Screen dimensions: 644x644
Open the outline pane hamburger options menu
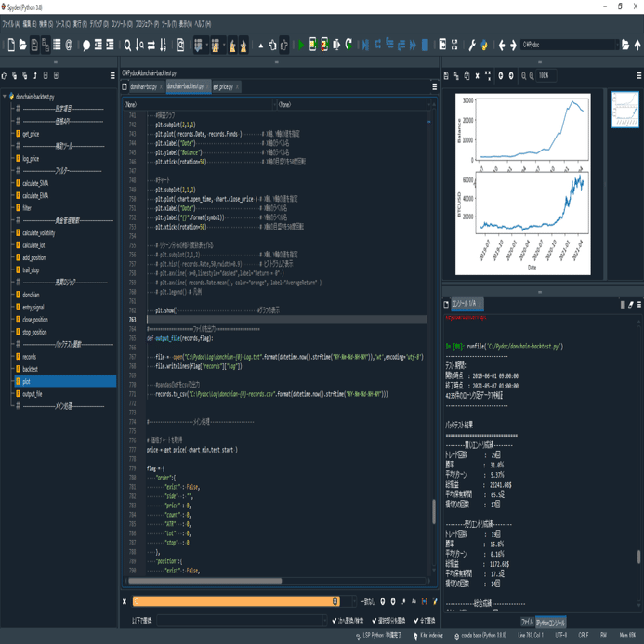click(x=112, y=75)
